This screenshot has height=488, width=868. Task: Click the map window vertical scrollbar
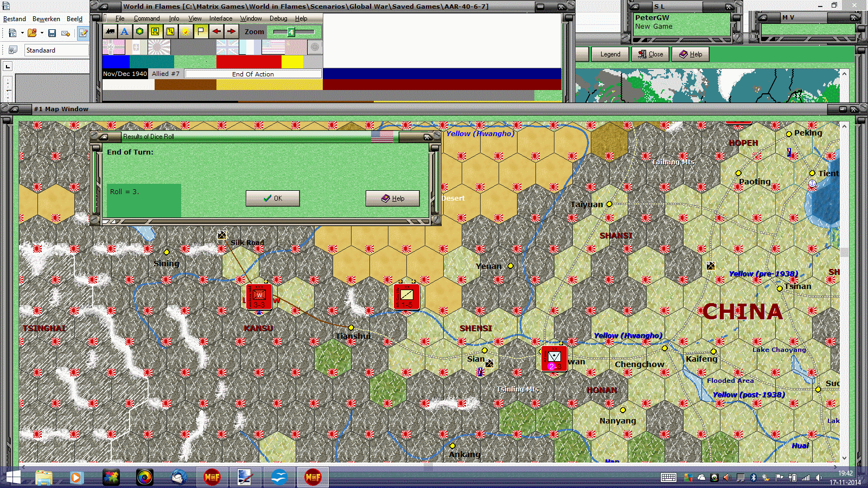coord(844,292)
